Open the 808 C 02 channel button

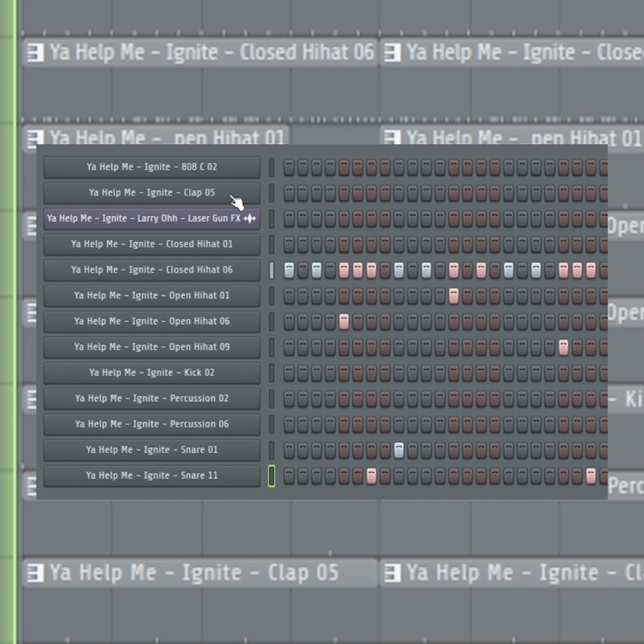pos(151,168)
